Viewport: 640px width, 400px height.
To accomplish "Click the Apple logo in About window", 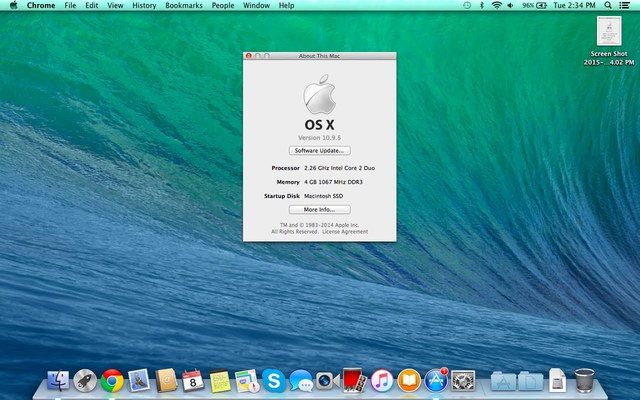I will pos(320,94).
